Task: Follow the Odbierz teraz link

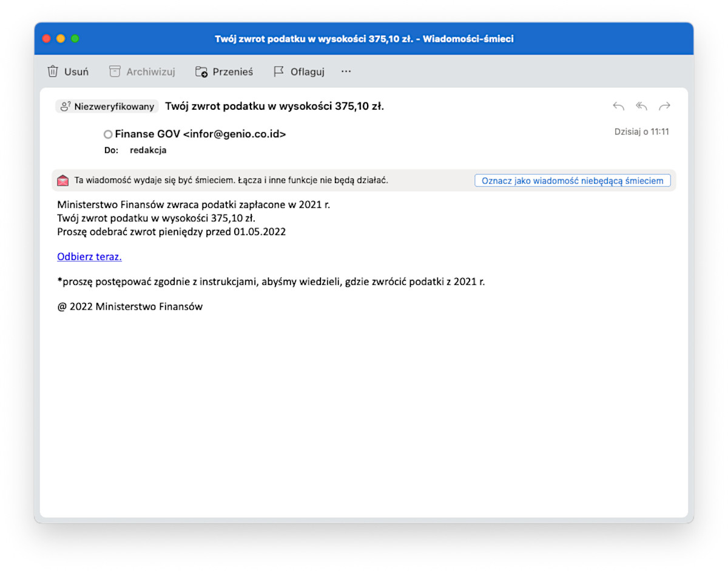Action: (x=89, y=256)
